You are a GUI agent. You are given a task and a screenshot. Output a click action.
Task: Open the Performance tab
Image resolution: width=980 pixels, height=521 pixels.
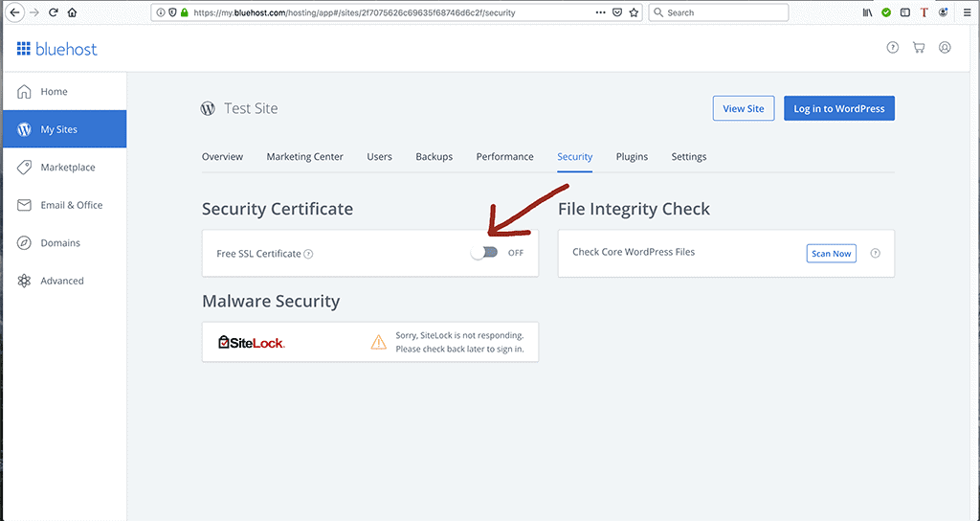tap(504, 157)
